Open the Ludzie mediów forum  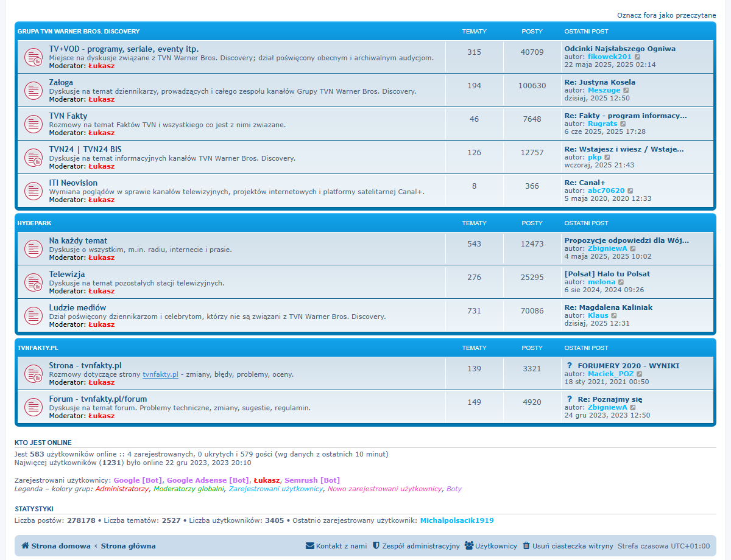pos(77,307)
